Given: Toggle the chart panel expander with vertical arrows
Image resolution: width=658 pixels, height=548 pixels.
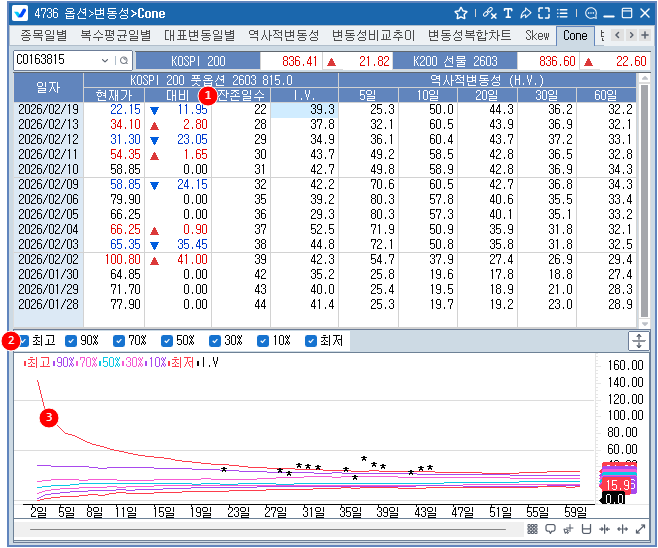Looking at the screenshot, I should (x=639, y=341).
